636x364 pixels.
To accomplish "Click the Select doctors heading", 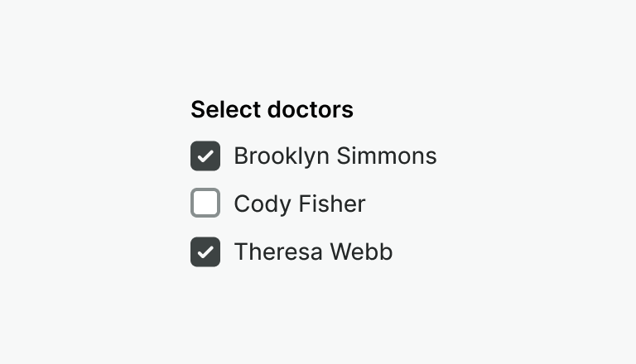I will point(272,109).
